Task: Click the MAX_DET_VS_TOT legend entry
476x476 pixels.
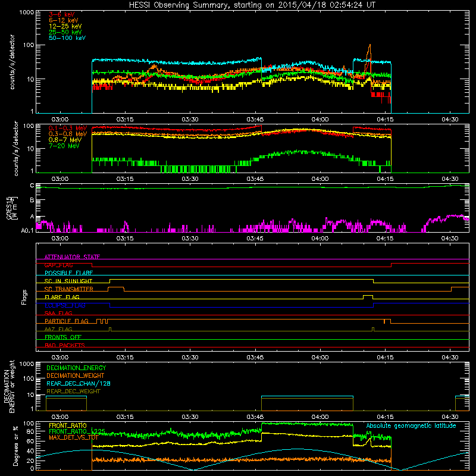Action: (74, 438)
